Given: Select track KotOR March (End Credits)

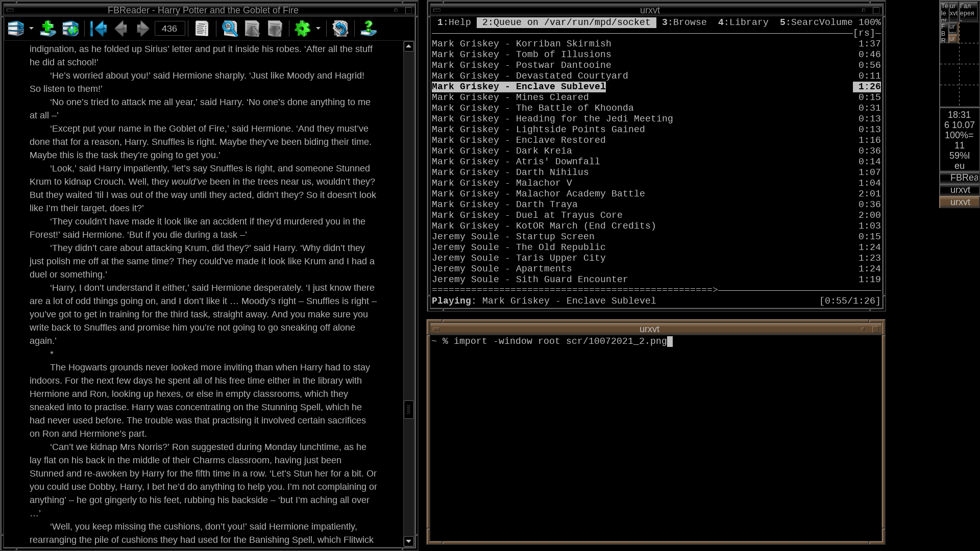Looking at the screenshot, I should tap(656, 226).
